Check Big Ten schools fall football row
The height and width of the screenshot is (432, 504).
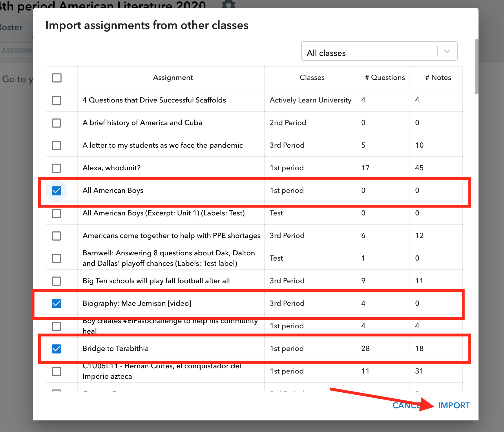[56, 281]
